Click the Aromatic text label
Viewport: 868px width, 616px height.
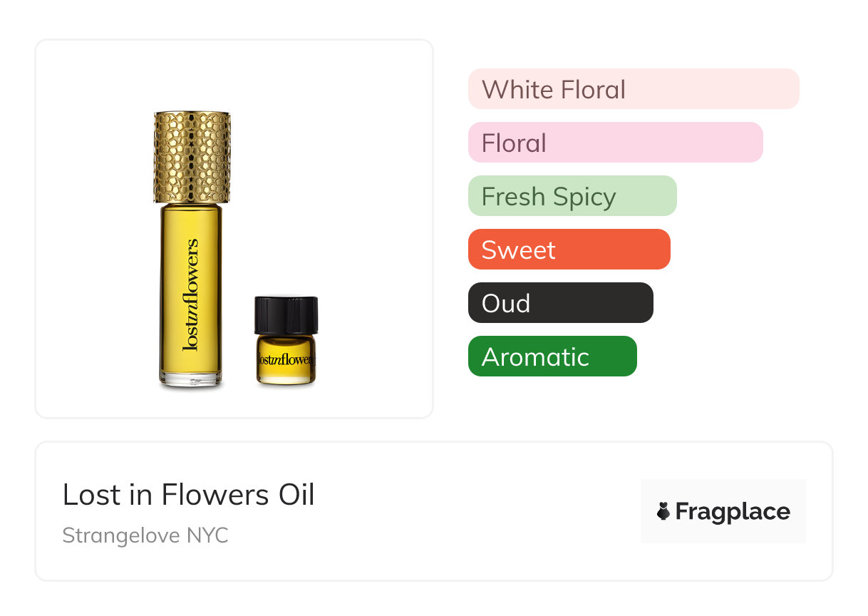535,357
